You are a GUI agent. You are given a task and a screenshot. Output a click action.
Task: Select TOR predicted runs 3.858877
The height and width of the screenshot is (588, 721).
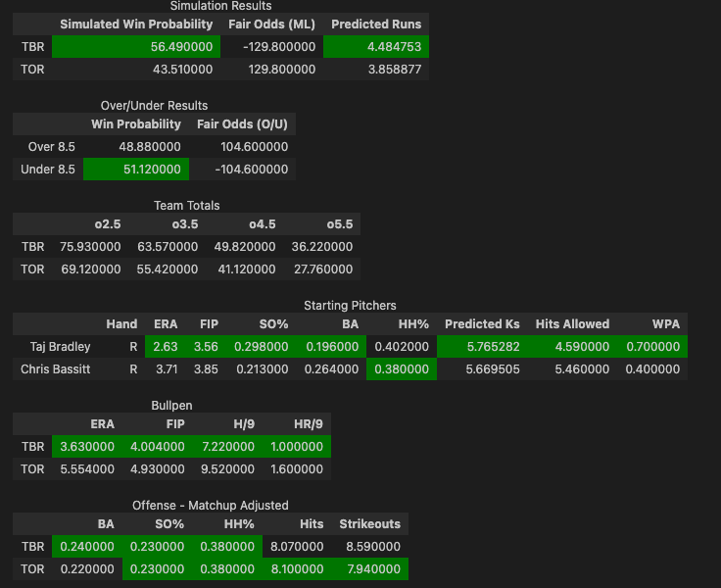pyautogui.click(x=395, y=70)
